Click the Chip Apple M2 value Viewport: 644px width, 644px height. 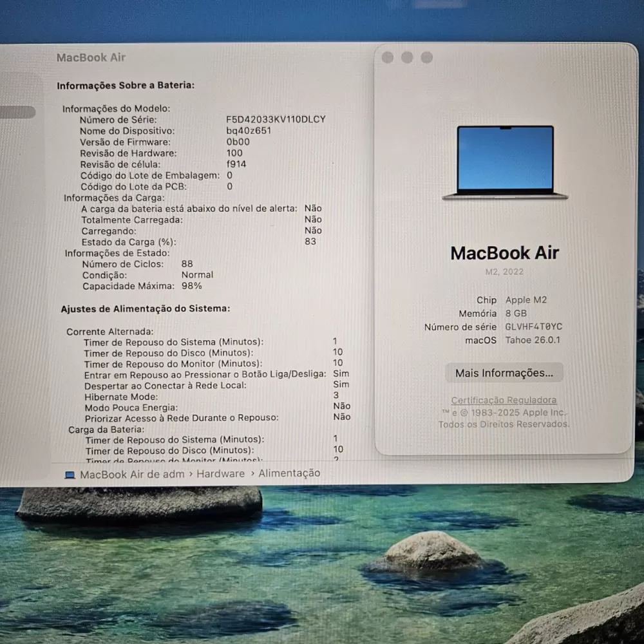526,300
